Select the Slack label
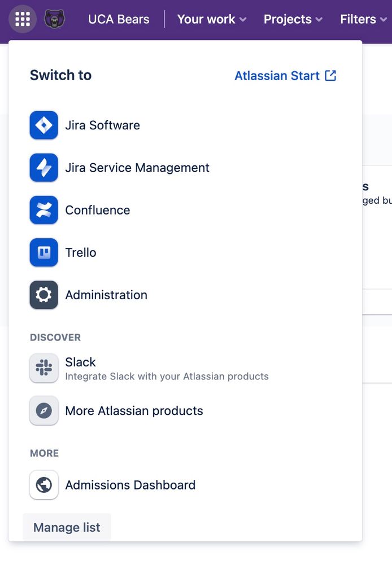 click(81, 362)
